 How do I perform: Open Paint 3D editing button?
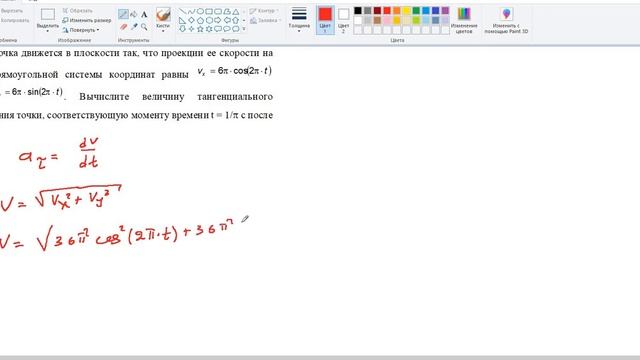(506, 20)
